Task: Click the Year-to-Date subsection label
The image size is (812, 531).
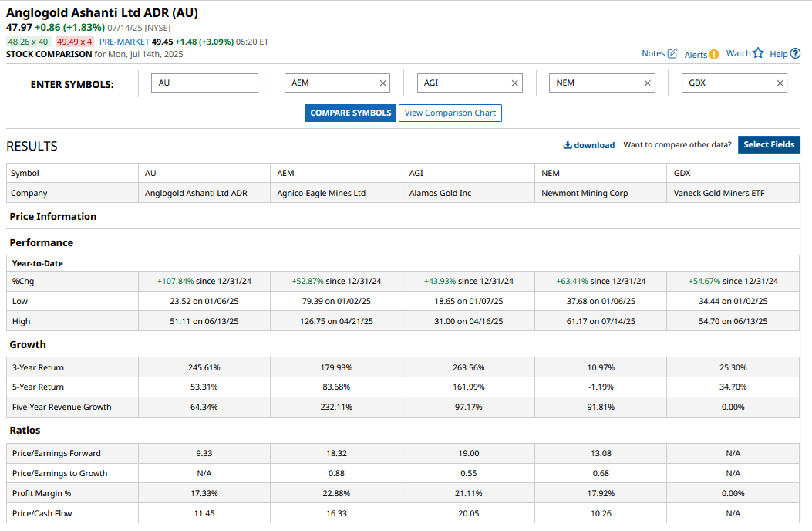Action: point(37,263)
